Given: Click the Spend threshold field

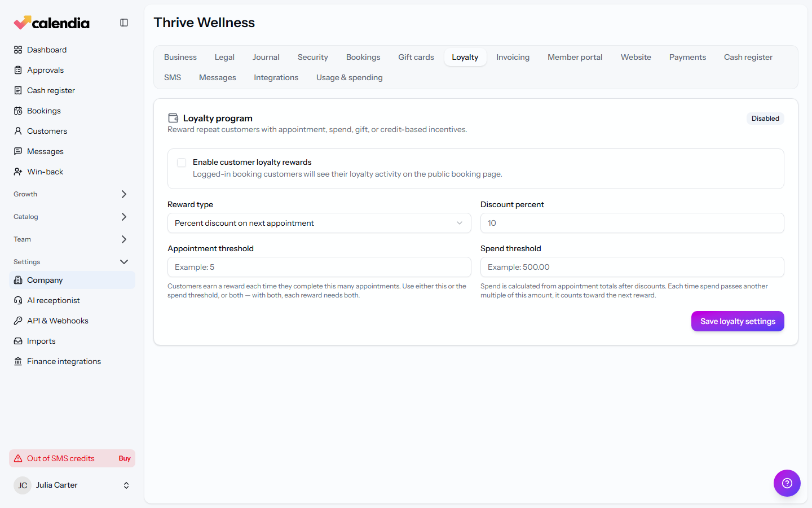Looking at the screenshot, I should point(632,267).
